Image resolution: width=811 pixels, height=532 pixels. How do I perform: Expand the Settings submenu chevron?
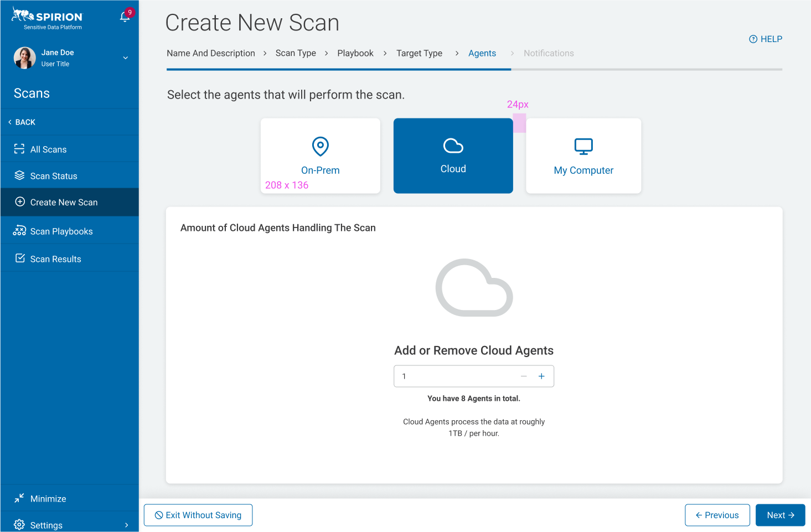coord(127,525)
